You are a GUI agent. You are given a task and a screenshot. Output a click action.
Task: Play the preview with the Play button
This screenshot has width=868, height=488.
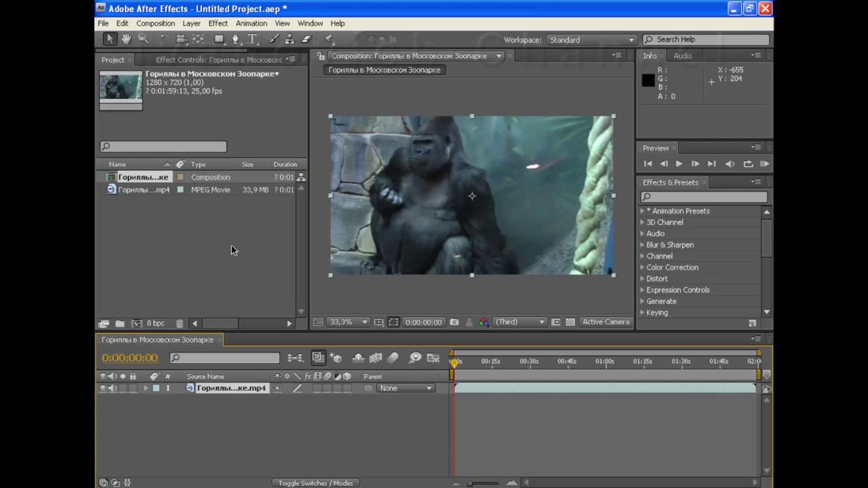click(x=679, y=163)
